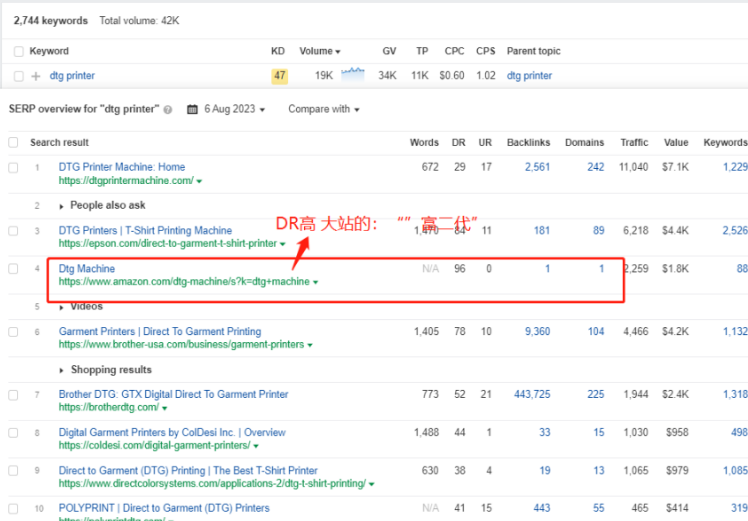Click the Parent topic column header
748x521 pixels.
(533, 51)
